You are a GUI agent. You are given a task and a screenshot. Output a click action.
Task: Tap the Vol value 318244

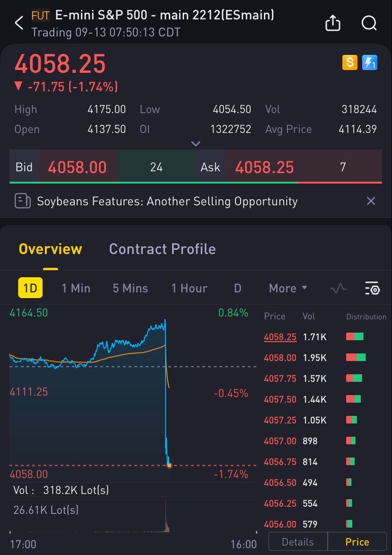click(359, 109)
